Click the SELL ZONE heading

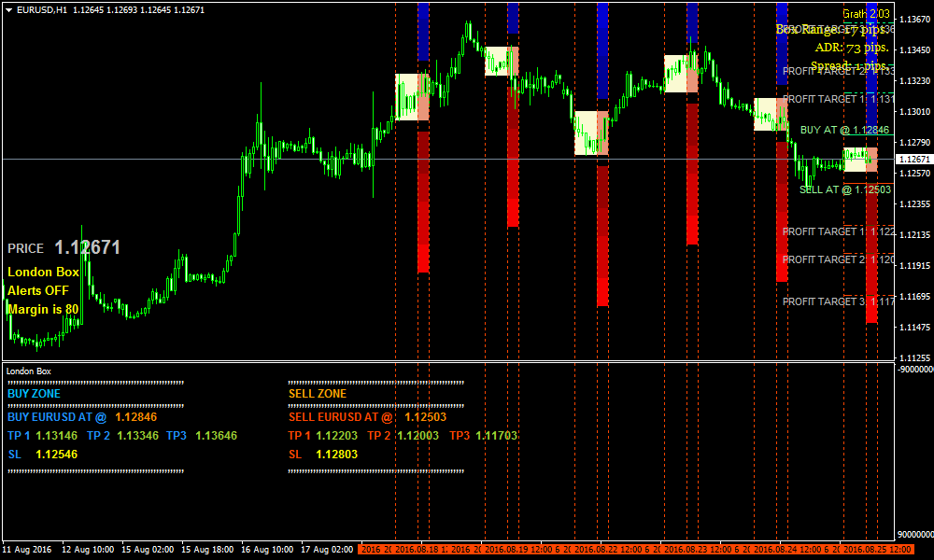point(318,394)
